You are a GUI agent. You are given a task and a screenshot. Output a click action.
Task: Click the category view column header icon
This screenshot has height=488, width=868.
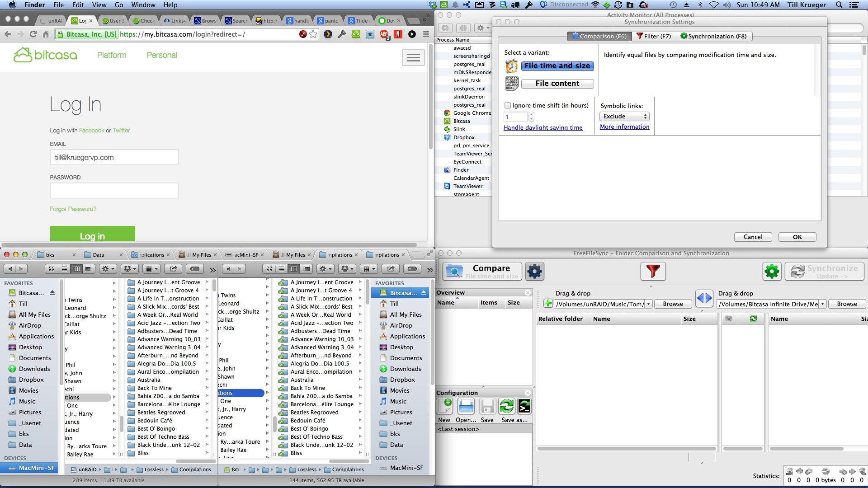click(728, 319)
